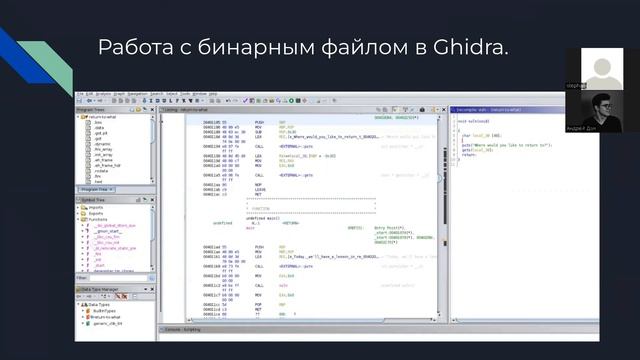Click the puts line in the Decompile view
The width and height of the screenshot is (640, 360).
pyautogui.click(x=507, y=145)
